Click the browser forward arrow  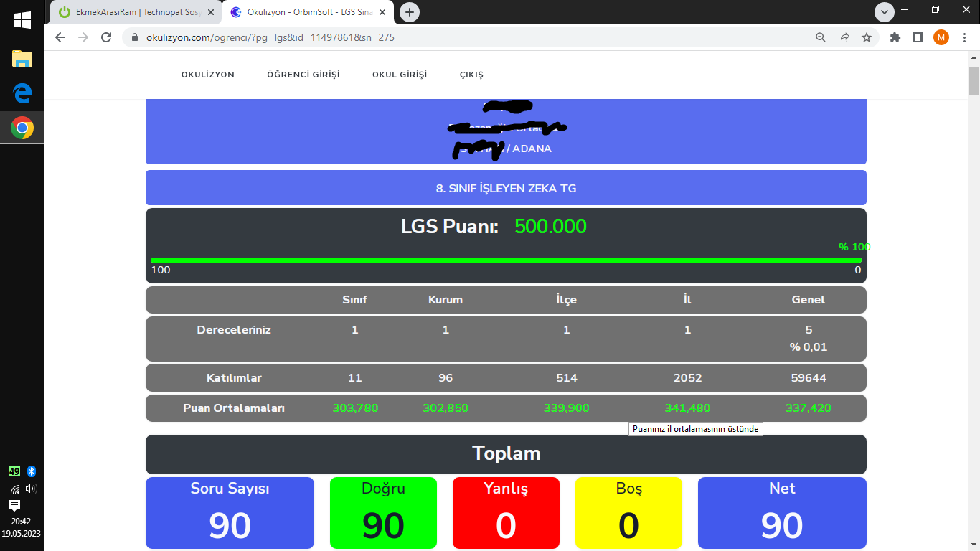point(84,37)
